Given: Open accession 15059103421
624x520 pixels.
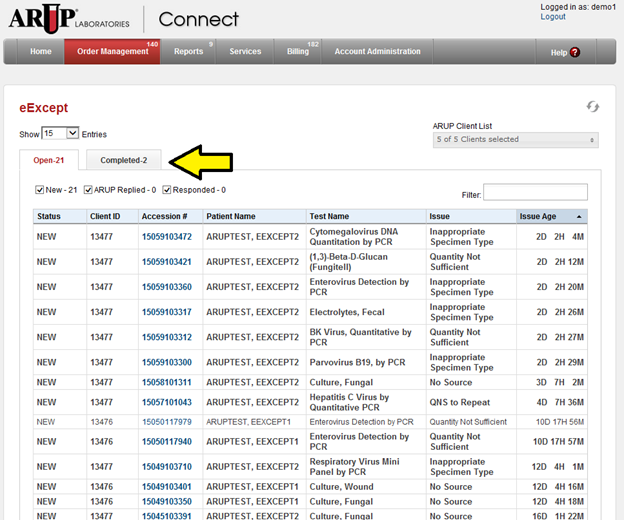Looking at the screenshot, I should pyautogui.click(x=167, y=262).
